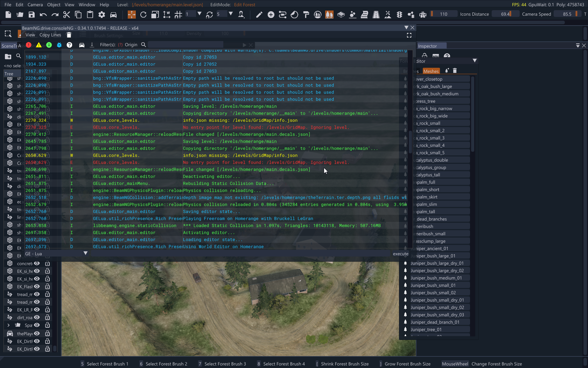Collapse Forest Editor panel triangle
Screen dimensions: 588x368
click(x=475, y=61)
